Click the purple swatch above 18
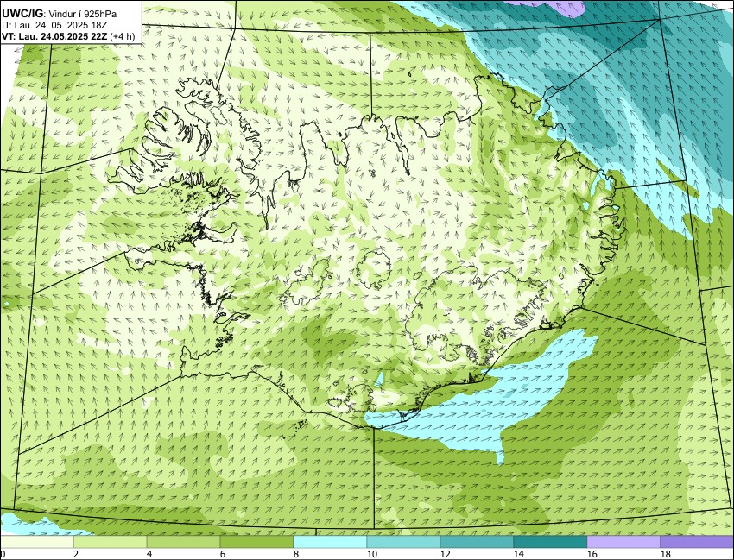Screen dimensions: 734x560 tap(697, 542)
